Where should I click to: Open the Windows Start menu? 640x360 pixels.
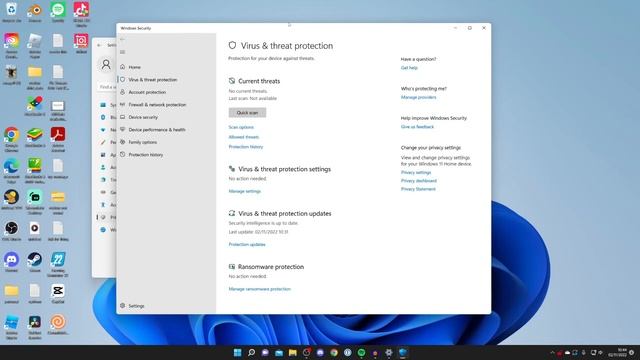coord(238,352)
